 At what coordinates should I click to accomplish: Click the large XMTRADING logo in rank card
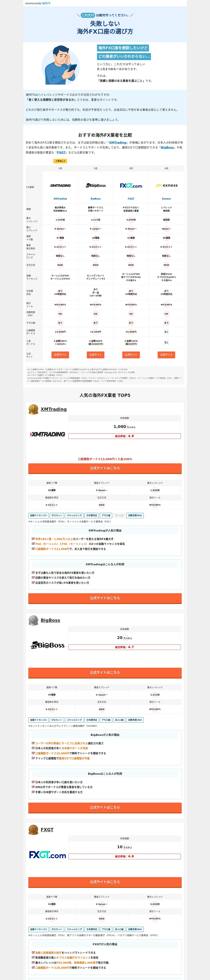pyautogui.click(x=48, y=434)
